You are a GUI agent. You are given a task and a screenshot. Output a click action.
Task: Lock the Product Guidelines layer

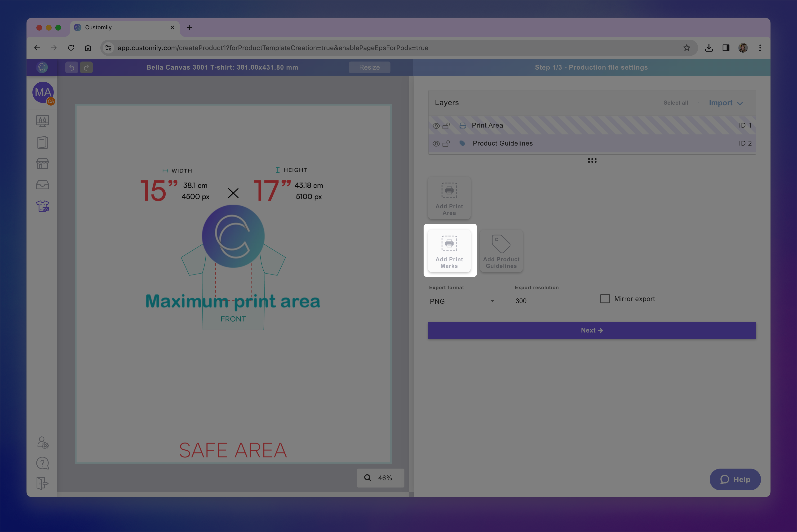(446, 143)
